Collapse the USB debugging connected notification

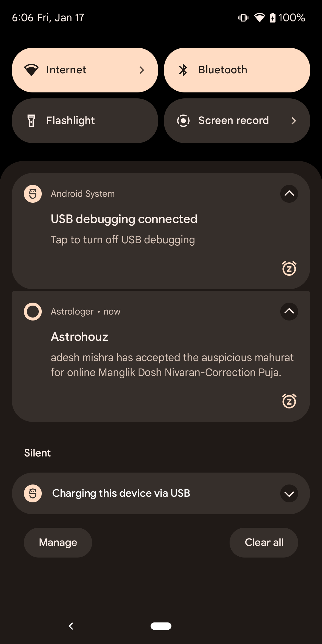[289, 194]
